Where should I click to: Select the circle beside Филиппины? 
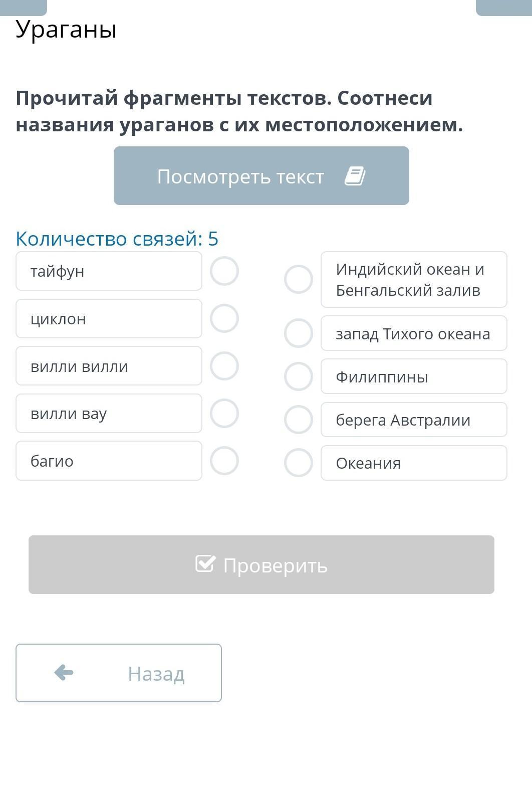299,376
